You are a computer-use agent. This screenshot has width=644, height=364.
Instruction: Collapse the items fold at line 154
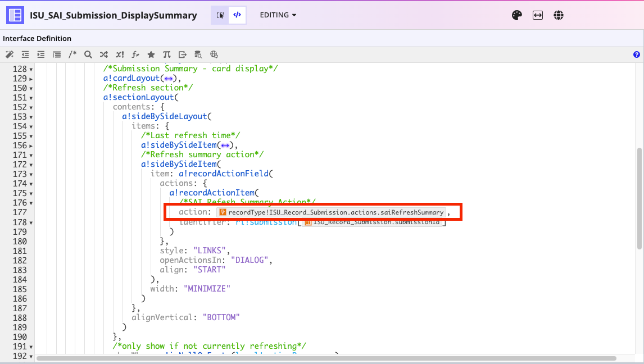[x=31, y=127]
